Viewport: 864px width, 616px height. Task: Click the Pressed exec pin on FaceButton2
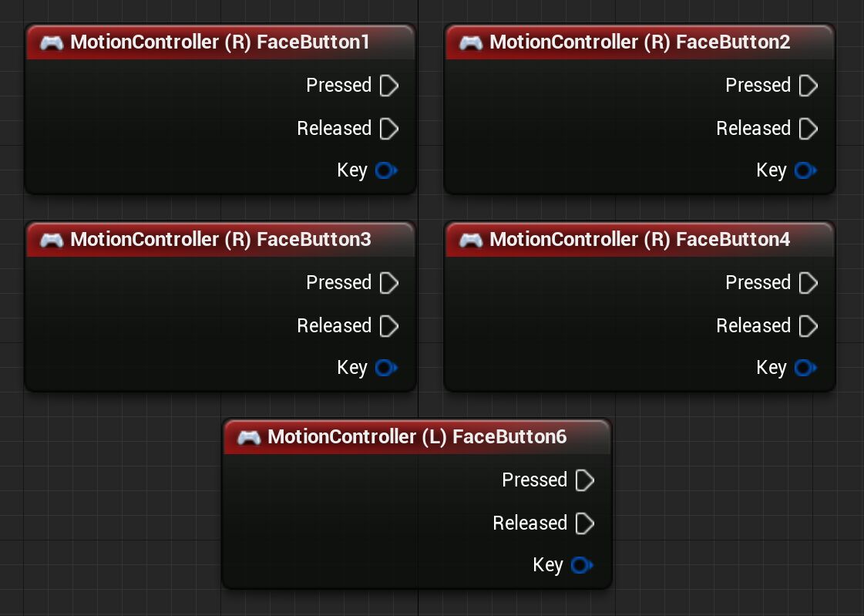coord(808,86)
